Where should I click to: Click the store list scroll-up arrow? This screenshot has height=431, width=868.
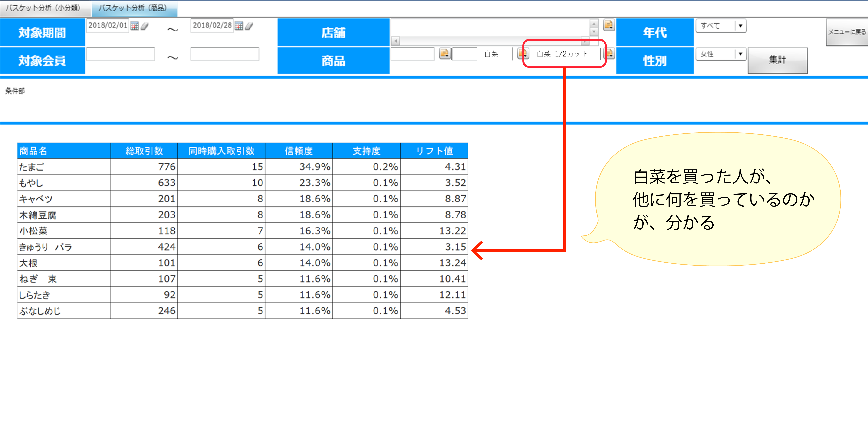[x=594, y=24]
